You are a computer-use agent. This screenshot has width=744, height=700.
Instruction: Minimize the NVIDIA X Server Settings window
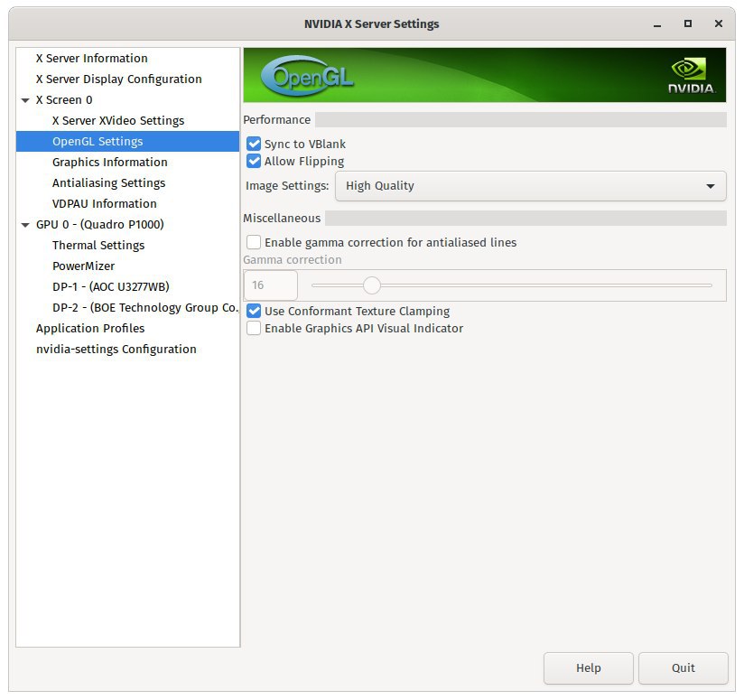(657, 24)
